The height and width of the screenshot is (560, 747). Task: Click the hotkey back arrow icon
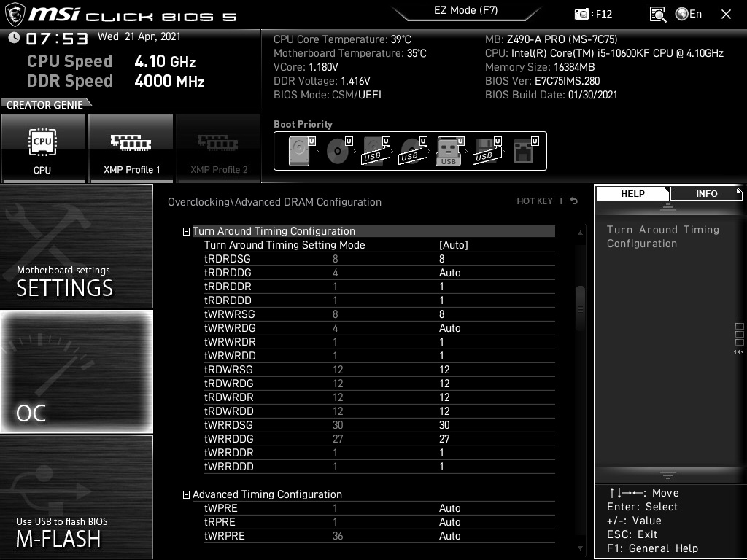[573, 201]
